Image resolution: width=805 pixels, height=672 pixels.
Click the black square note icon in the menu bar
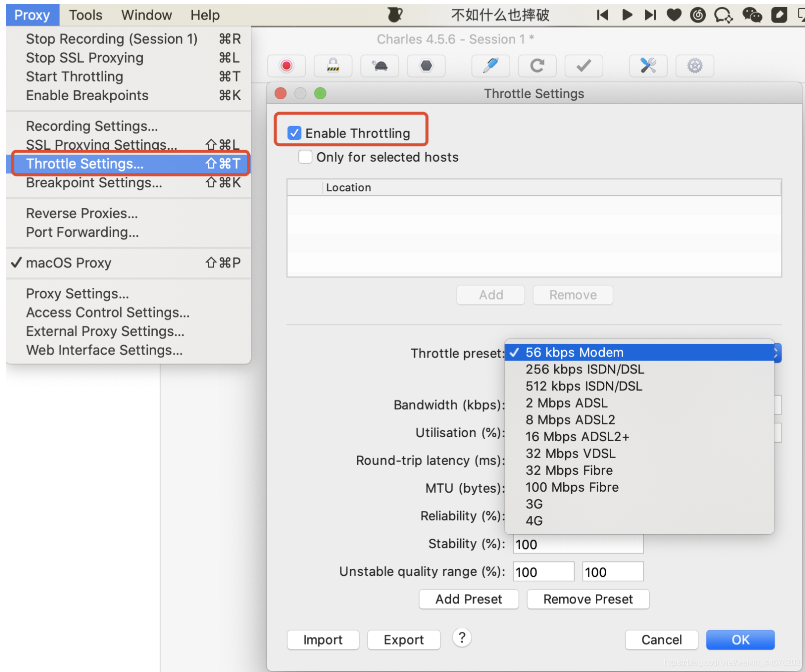coord(779,15)
